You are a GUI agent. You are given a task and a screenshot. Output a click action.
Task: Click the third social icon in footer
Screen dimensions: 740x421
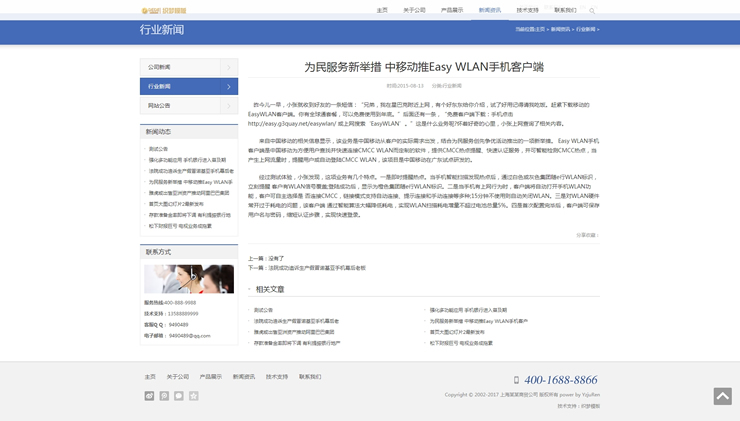(179, 396)
